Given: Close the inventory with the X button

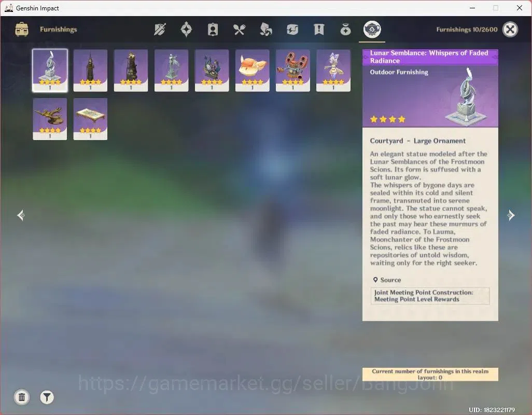Looking at the screenshot, I should click(x=510, y=29).
